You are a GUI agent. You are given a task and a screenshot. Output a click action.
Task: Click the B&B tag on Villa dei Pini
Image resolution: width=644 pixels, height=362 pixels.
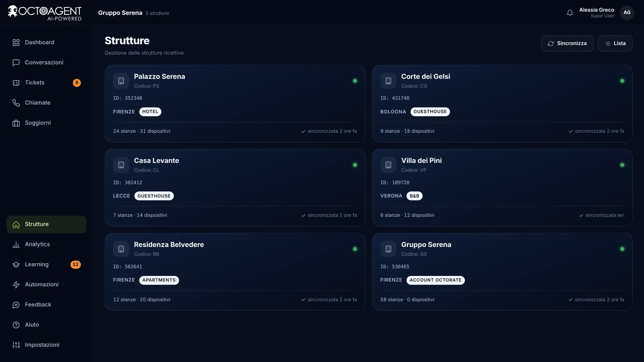pos(415,196)
